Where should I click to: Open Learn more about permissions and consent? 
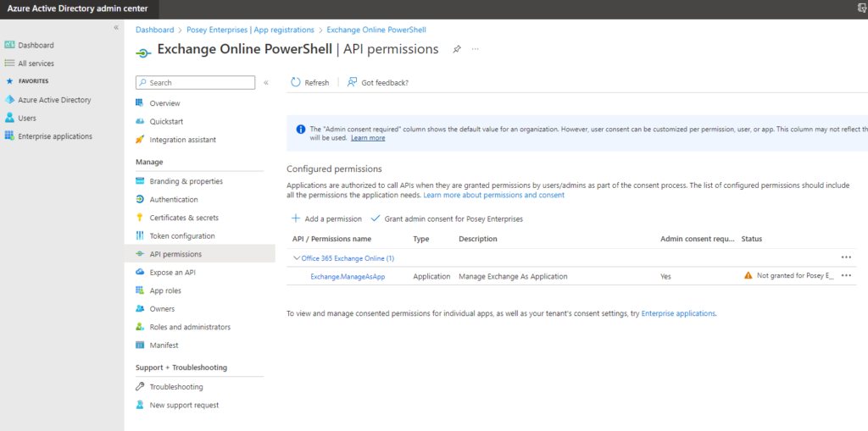494,196
